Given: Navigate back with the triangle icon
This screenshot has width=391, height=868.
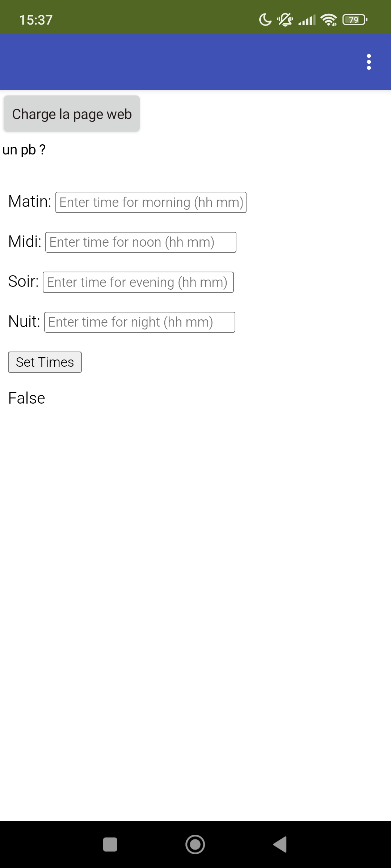Looking at the screenshot, I should click(280, 844).
